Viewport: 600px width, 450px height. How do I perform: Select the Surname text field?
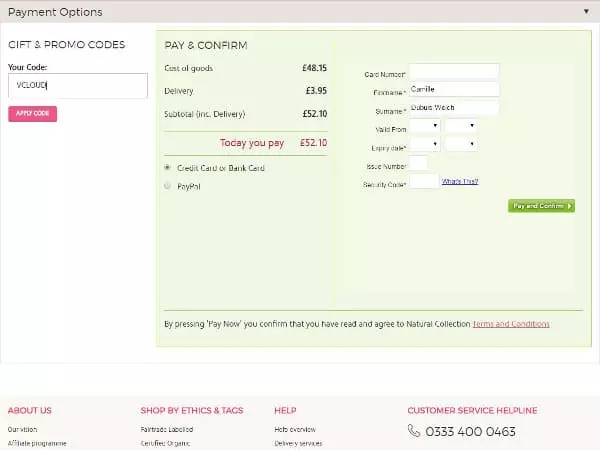[454, 108]
